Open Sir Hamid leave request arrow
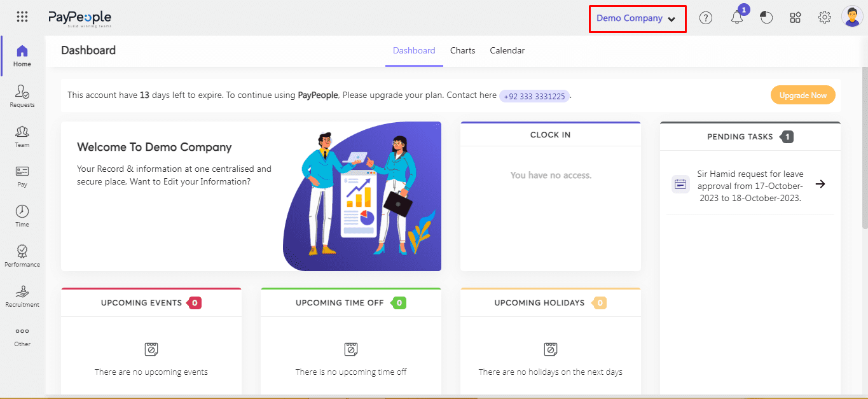Screen dimensions: 868x399 click(820, 184)
